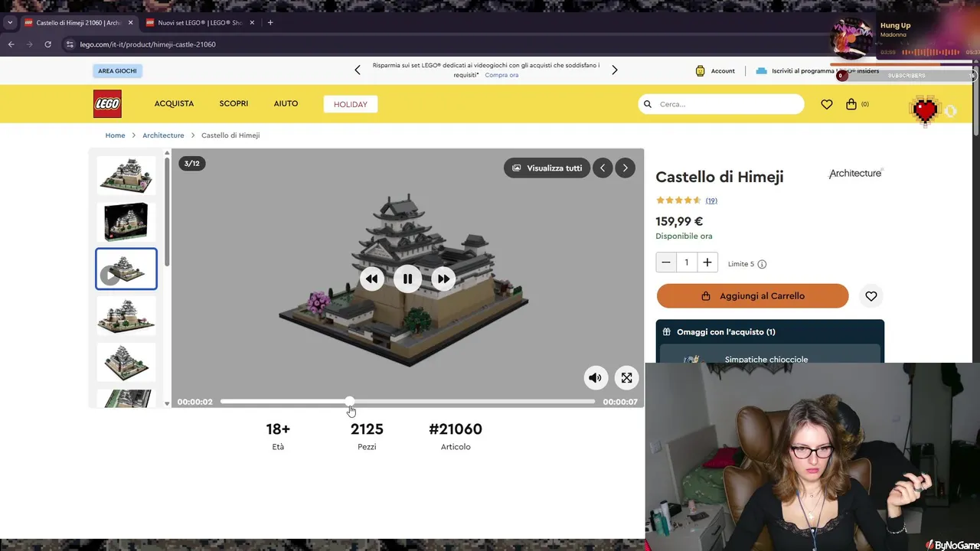Click the browser forward arrow
Image resolution: width=980 pixels, height=551 pixels.
(29, 44)
